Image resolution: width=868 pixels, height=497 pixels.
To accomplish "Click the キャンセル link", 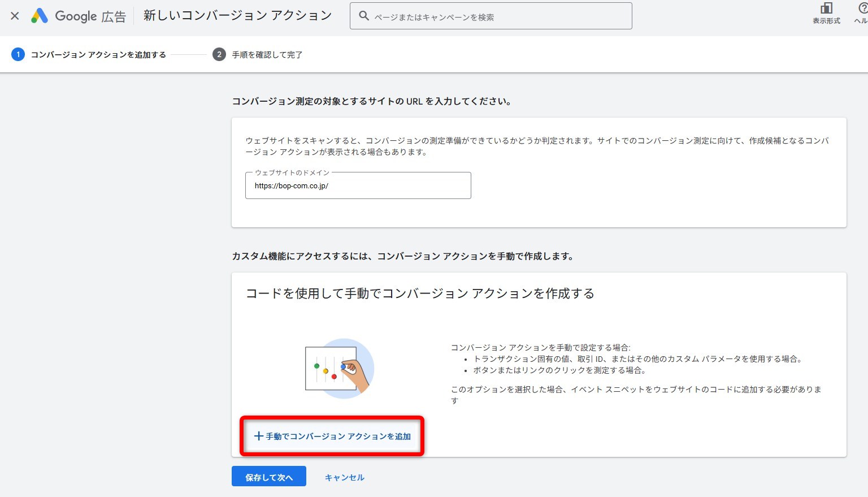I will (x=345, y=477).
